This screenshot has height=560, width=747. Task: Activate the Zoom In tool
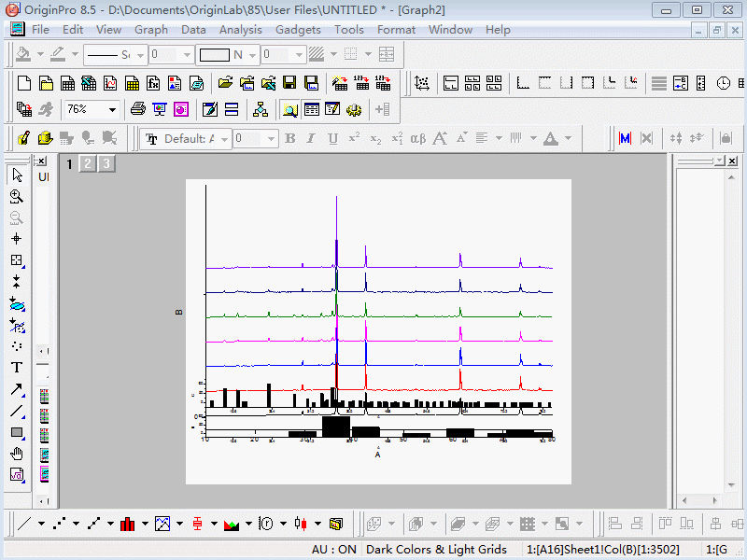17,197
